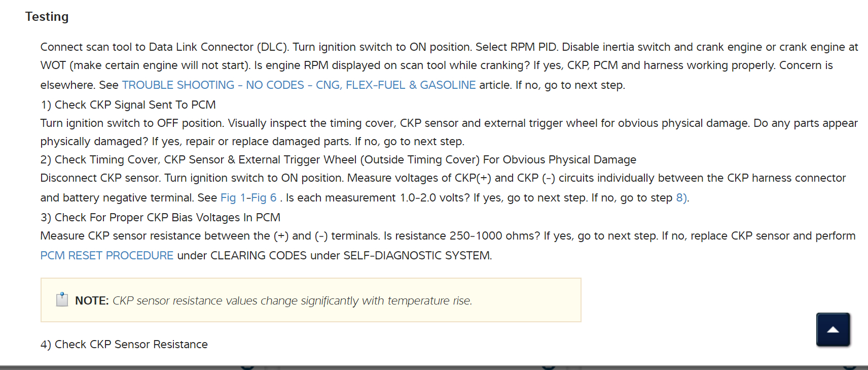Click the Testing section heading
The image size is (868, 370).
[x=47, y=17]
